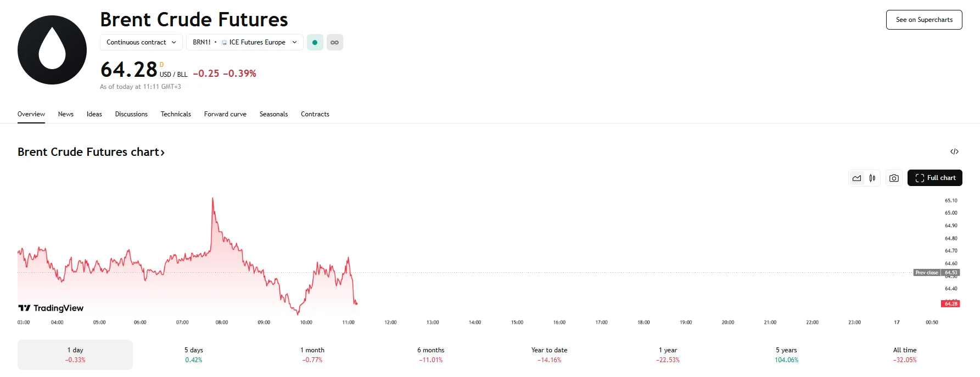Click the continuous futures infinity icon
The height and width of the screenshot is (377, 980).
(x=335, y=42)
